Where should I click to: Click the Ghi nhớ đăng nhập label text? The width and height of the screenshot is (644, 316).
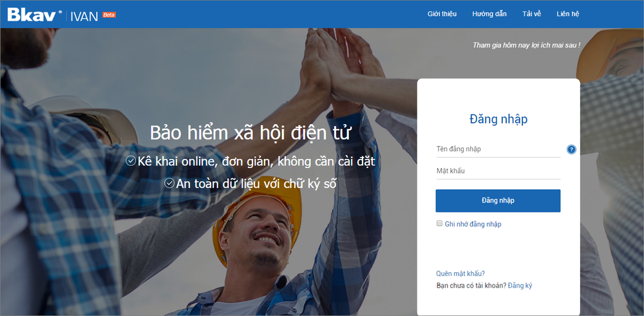click(x=473, y=224)
